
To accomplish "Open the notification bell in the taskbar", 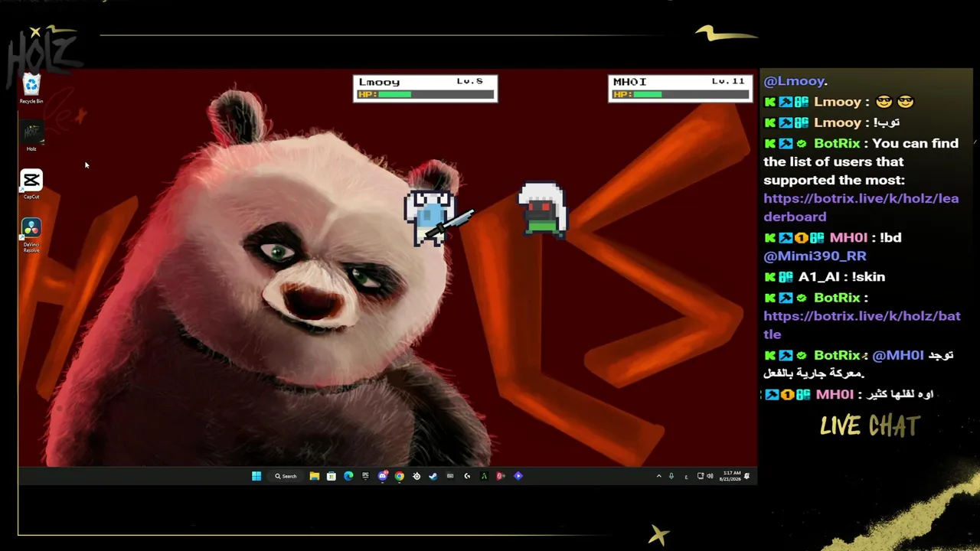I will tap(747, 476).
